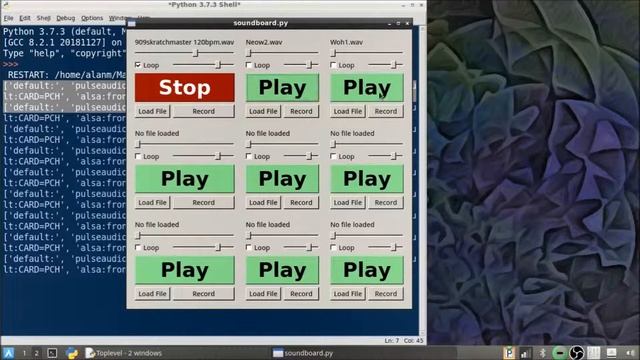The height and width of the screenshot is (360, 640).
Task: Click the Neow2.wav volume slider beside Loop
Action: coord(301,64)
